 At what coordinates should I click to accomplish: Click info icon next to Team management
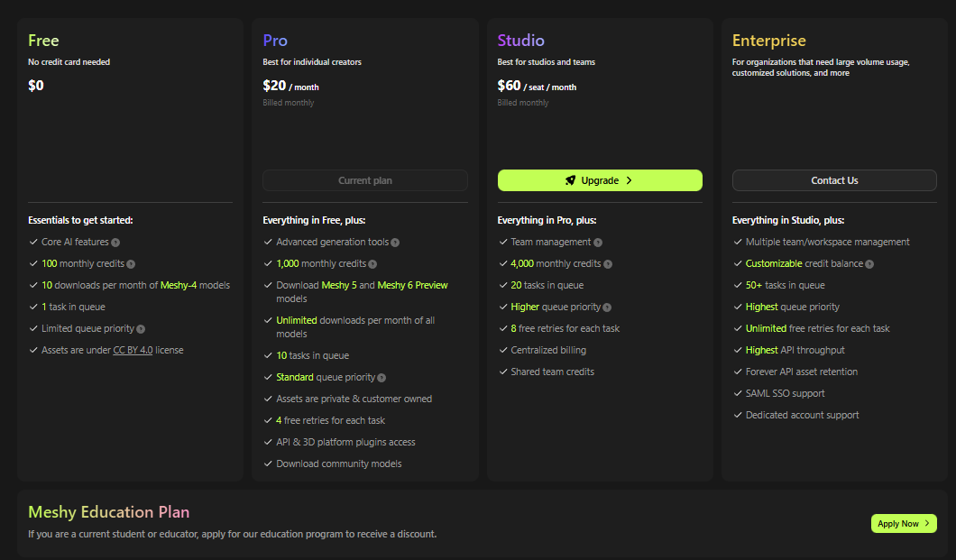(598, 243)
